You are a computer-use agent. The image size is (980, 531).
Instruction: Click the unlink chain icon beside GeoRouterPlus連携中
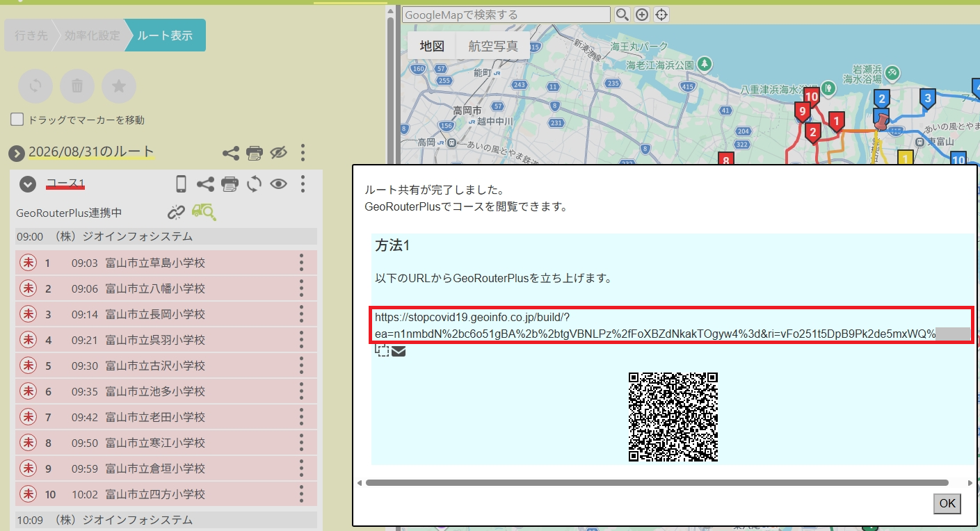click(177, 212)
